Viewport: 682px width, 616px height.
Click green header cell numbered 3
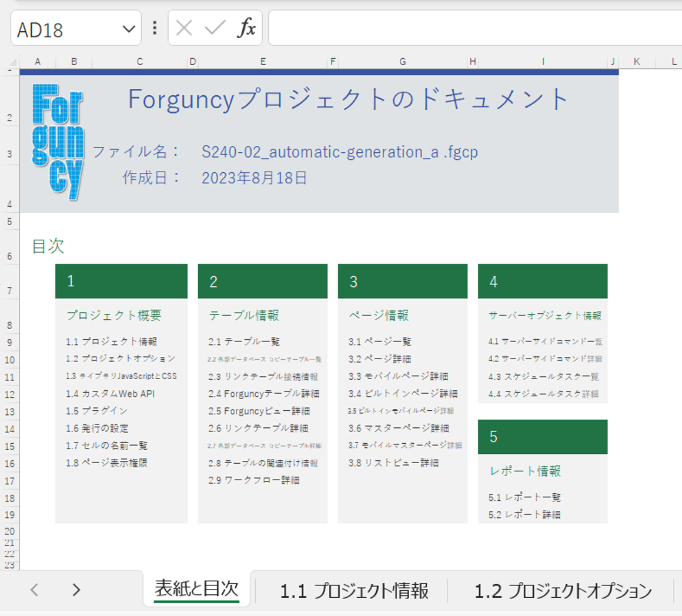pyautogui.click(x=403, y=282)
